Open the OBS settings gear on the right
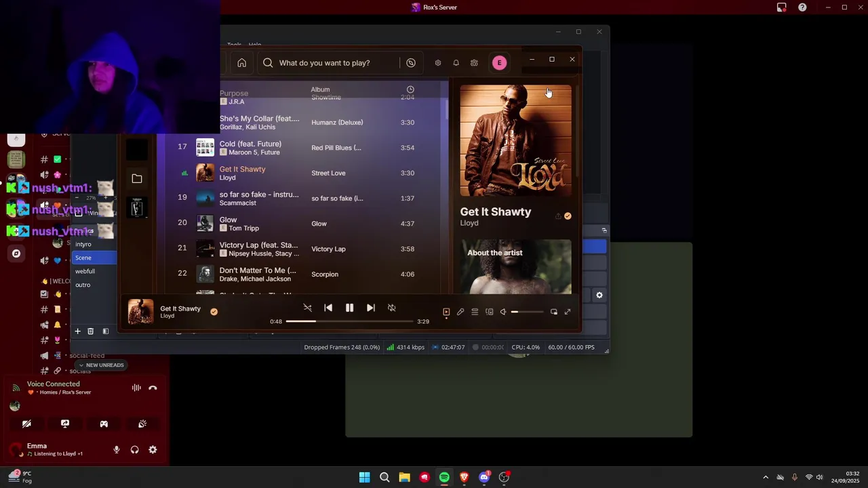Viewport: 868px width, 488px height. pyautogui.click(x=599, y=296)
